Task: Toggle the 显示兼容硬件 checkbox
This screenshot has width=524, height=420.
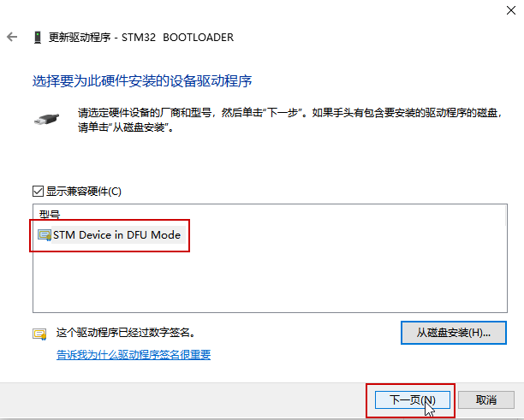Action: point(38,192)
